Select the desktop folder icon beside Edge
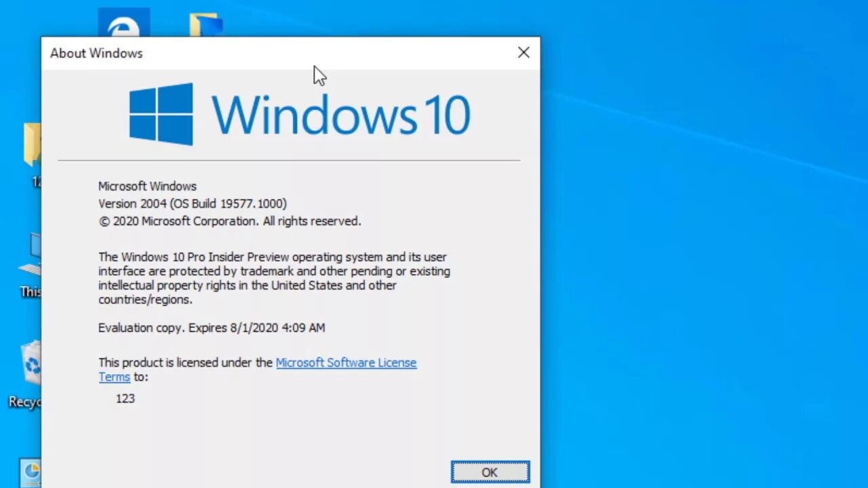 (205, 25)
